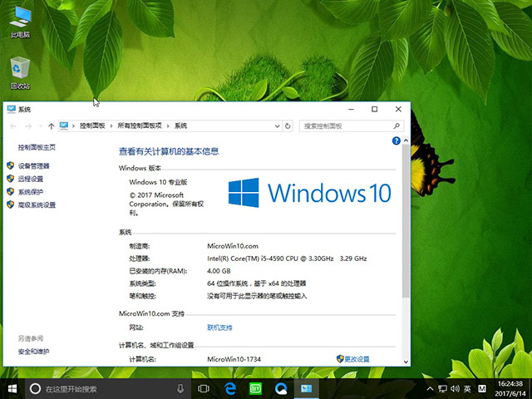532x399 pixels.
Task: Click the Windows 10 logo image
Action: [309, 193]
